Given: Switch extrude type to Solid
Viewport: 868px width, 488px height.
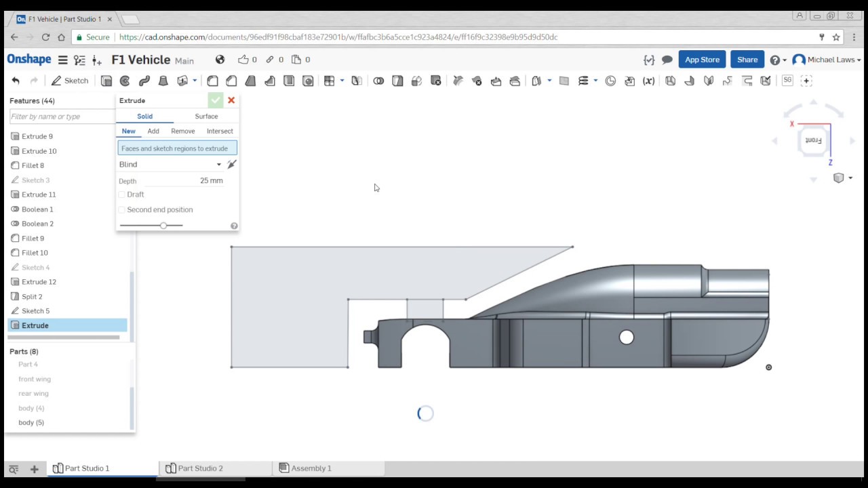Looking at the screenshot, I should [144, 116].
